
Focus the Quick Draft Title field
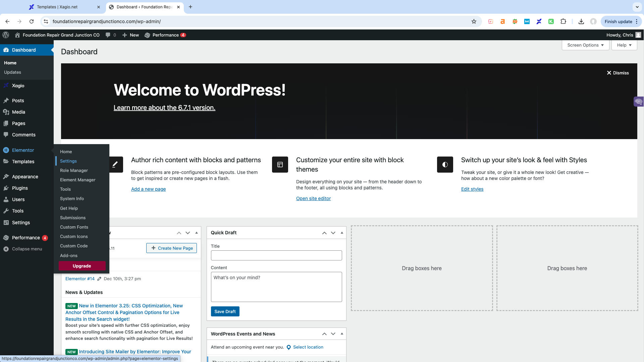(276, 255)
